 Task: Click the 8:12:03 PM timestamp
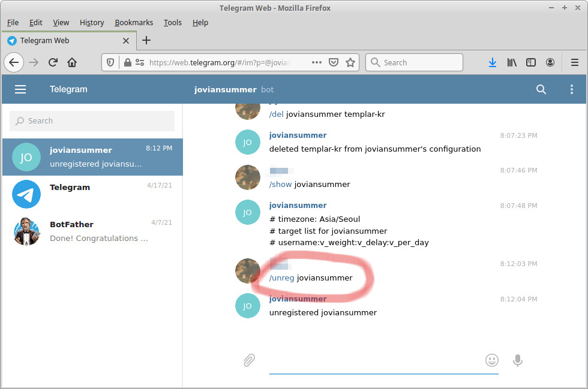(x=518, y=264)
